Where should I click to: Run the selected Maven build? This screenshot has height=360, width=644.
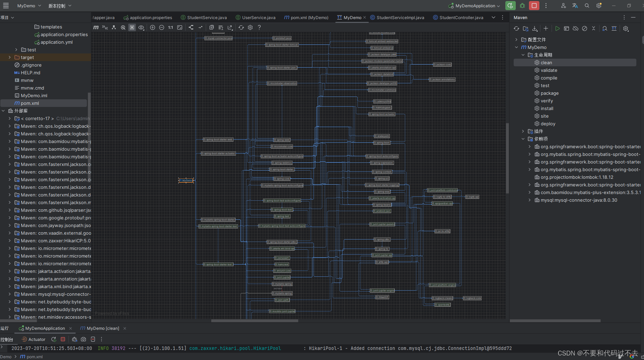point(557,29)
